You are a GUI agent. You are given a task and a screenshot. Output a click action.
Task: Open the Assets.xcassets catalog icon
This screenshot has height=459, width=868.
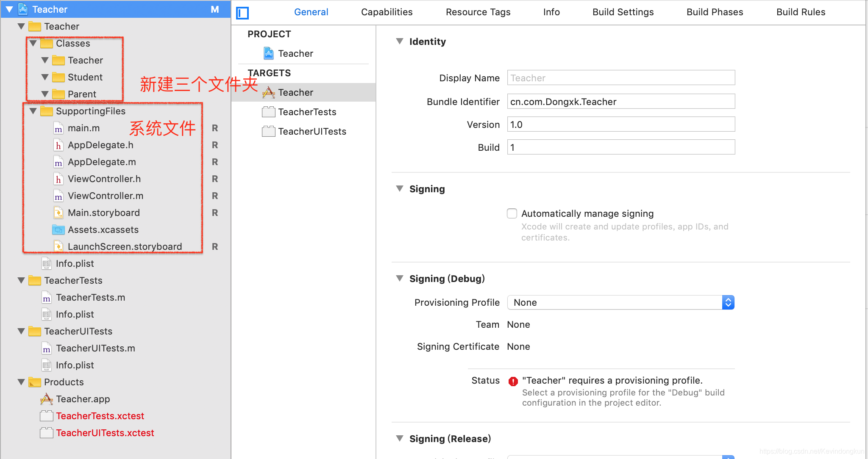tap(58, 230)
